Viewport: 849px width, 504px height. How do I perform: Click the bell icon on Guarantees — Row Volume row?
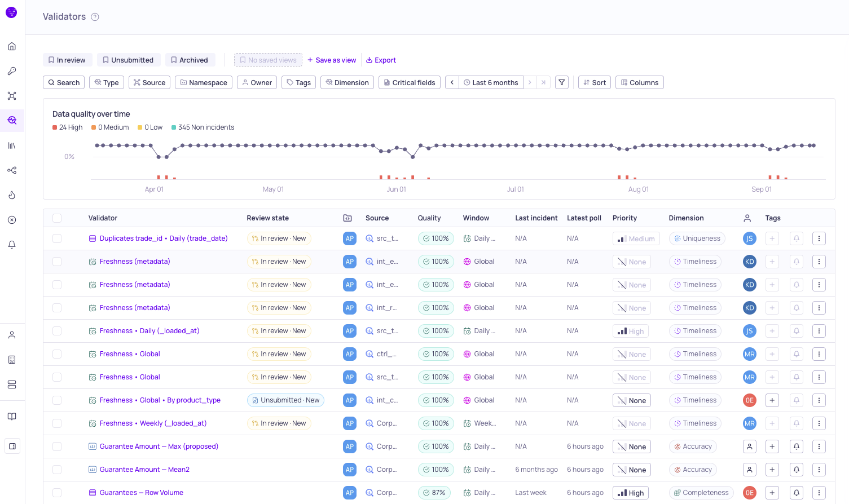(797, 493)
